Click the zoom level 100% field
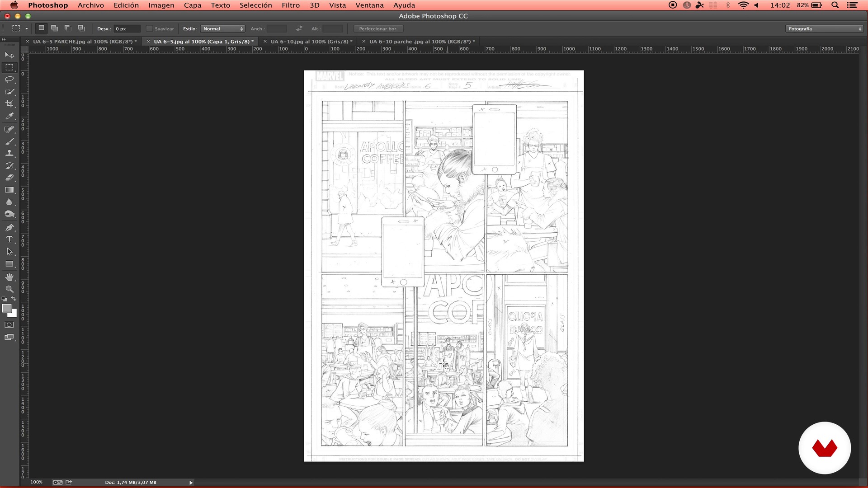 click(37, 482)
